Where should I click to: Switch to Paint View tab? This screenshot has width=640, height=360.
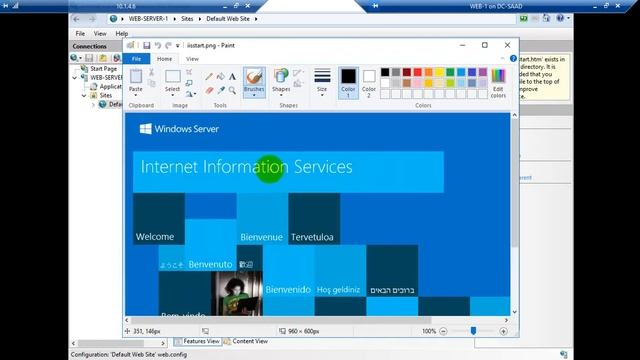192,59
